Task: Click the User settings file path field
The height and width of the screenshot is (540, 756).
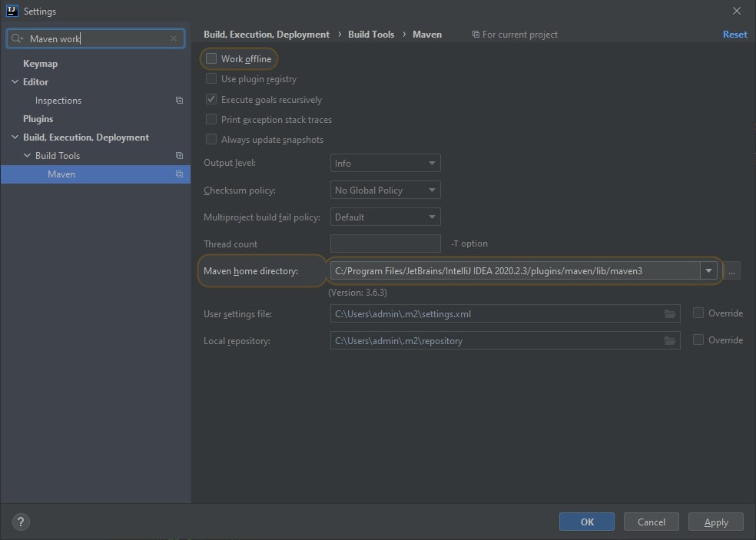Action: 506,314
